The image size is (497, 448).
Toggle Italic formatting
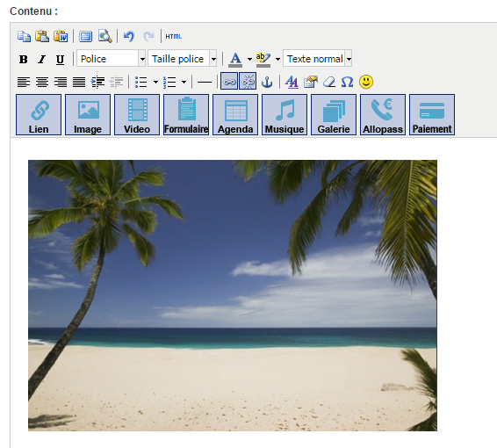tap(41, 59)
